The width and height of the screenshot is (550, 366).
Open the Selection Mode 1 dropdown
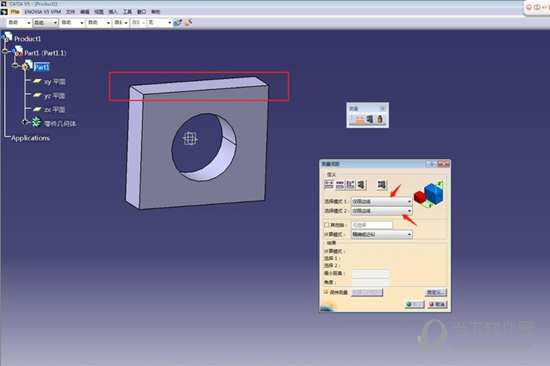tap(382, 201)
